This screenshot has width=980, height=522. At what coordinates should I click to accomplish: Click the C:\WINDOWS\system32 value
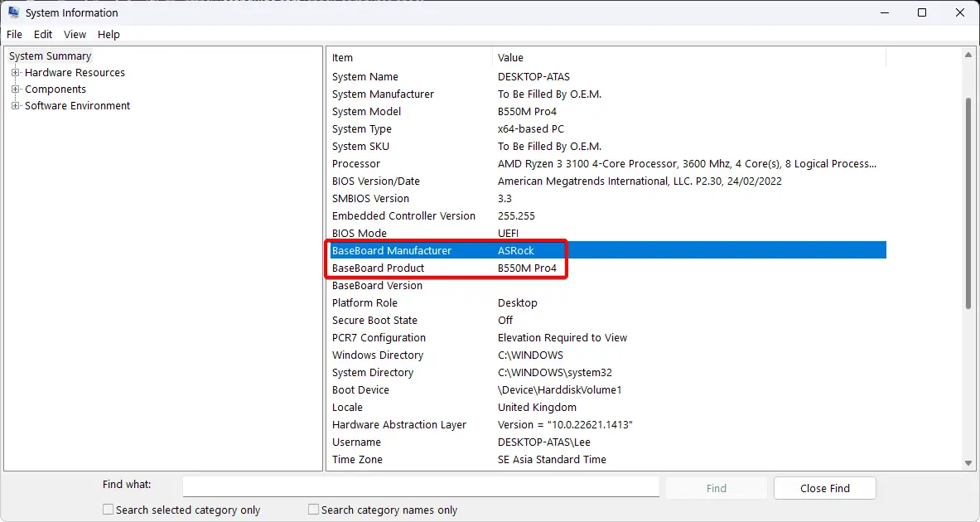click(x=555, y=373)
